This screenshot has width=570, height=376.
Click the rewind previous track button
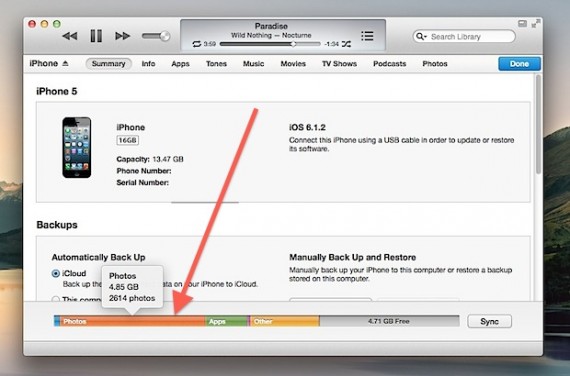70,36
